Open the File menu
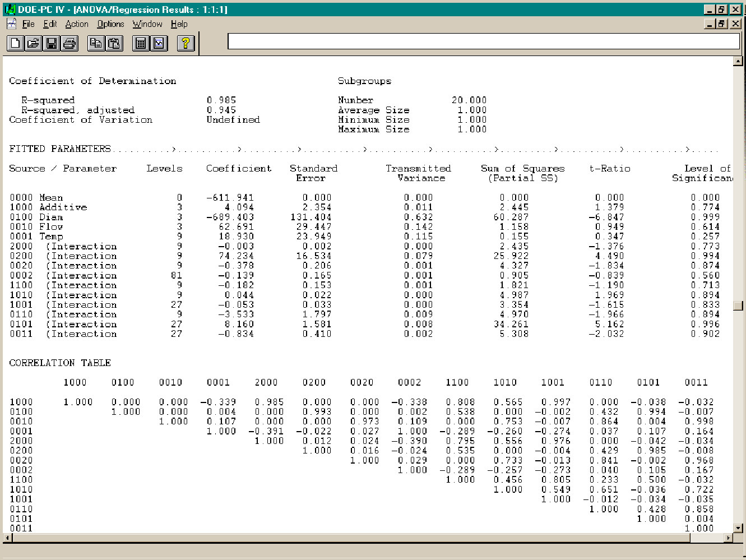This screenshot has width=746, height=560. [29, 24]
